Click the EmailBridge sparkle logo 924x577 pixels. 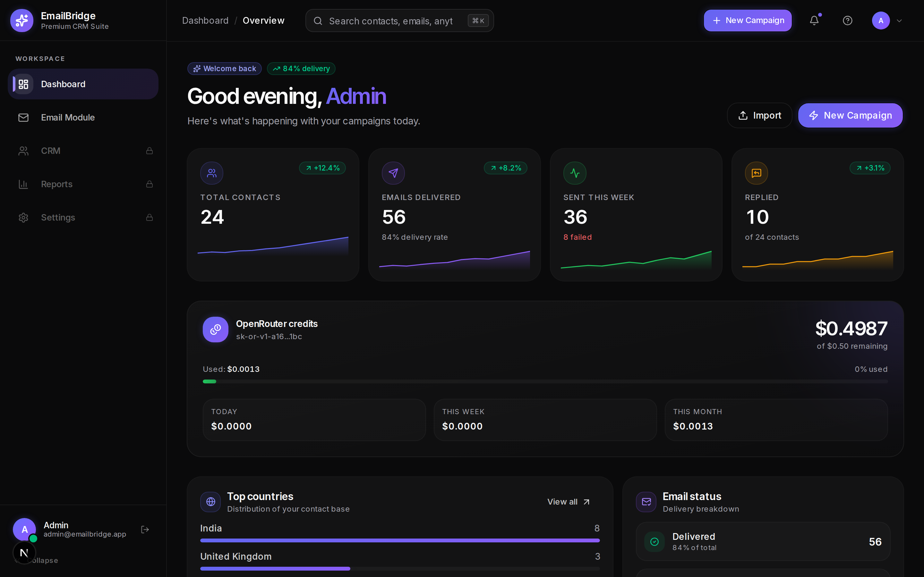coord(22,21)
